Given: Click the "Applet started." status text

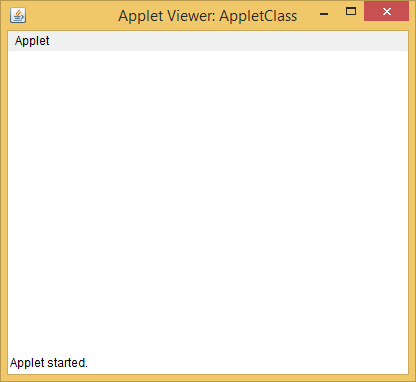Looking at the screenshot, I should tap(49, 363).
